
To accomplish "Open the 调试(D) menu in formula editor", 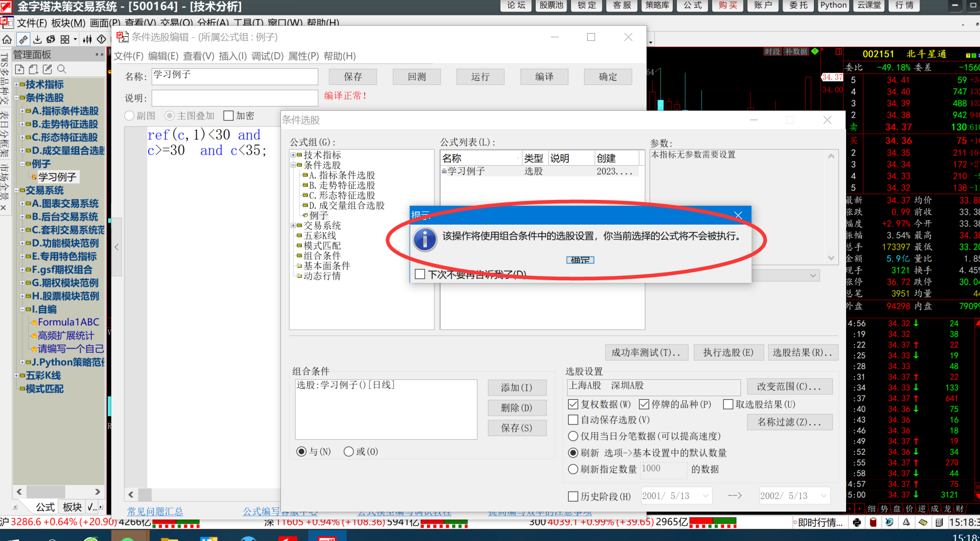I will tap(267, 56).
